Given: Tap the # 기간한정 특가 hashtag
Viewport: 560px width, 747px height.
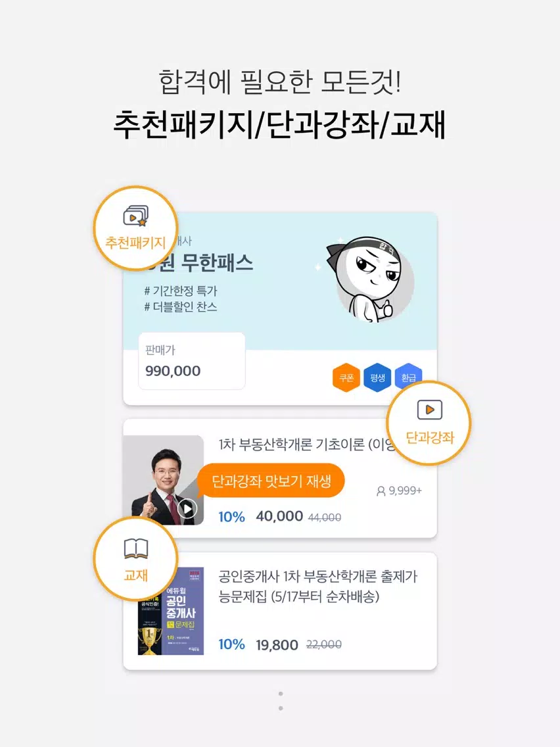Looking at the screenshot, I should 181,291.
